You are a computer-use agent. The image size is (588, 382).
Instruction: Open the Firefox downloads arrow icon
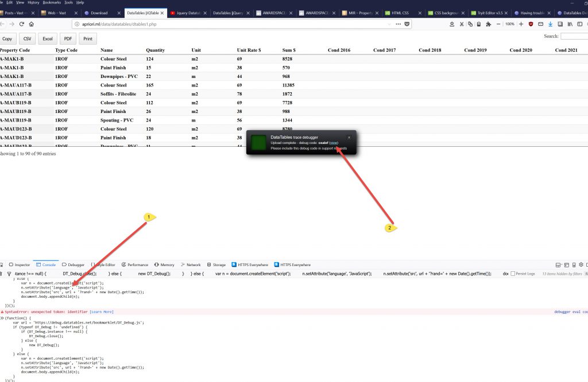pyautogui.click(x=550, y=24)
